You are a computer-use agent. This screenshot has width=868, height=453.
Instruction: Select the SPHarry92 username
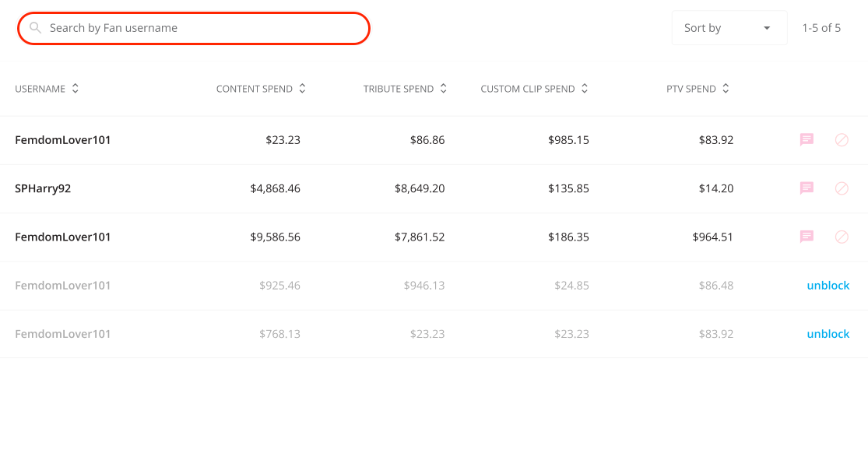[43, 188]
